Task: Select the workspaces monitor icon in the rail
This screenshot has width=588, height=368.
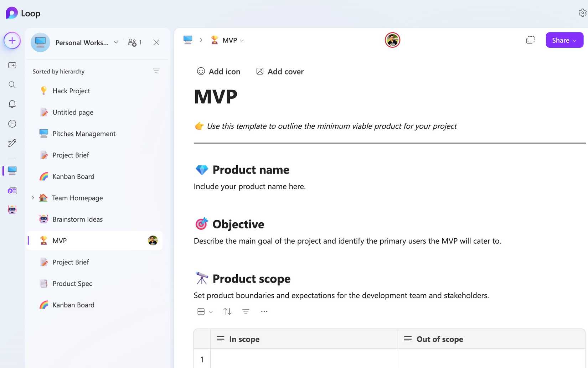Action: pos(12,171)
